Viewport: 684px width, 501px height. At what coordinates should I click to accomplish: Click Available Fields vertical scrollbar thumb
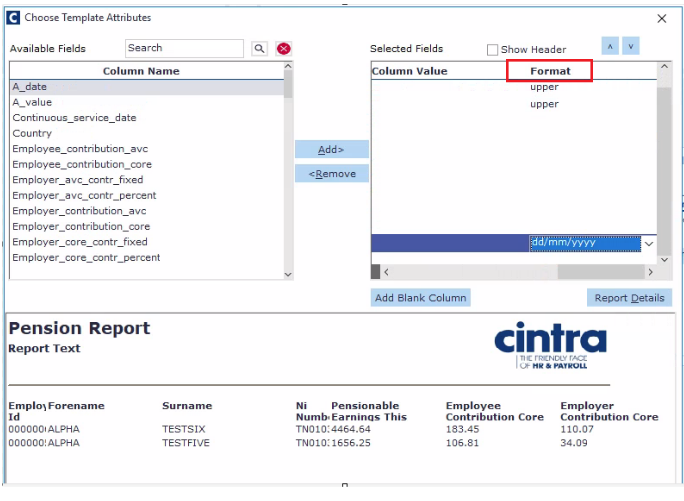(x=288, y=83)
